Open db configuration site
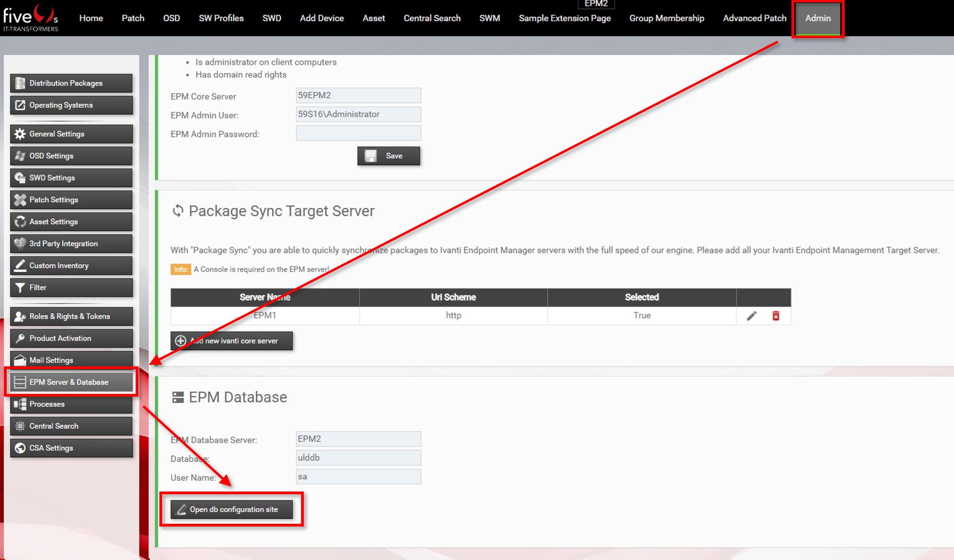 231,510
